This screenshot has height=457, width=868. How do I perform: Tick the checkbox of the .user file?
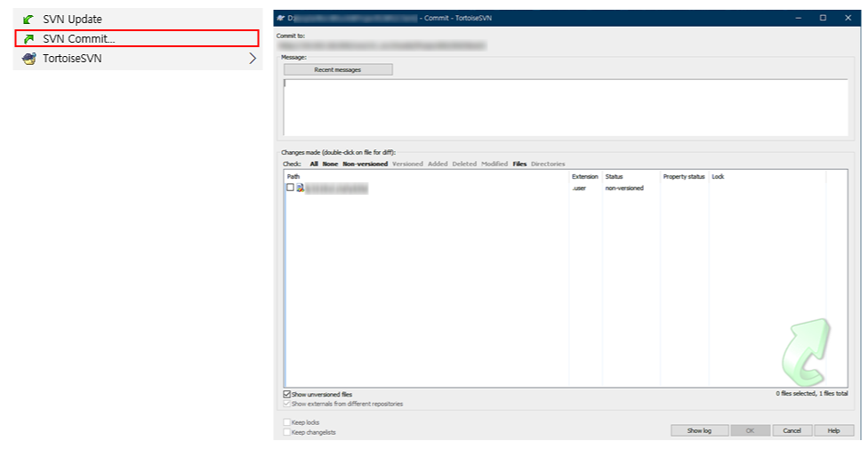click(x=290, y=188)
